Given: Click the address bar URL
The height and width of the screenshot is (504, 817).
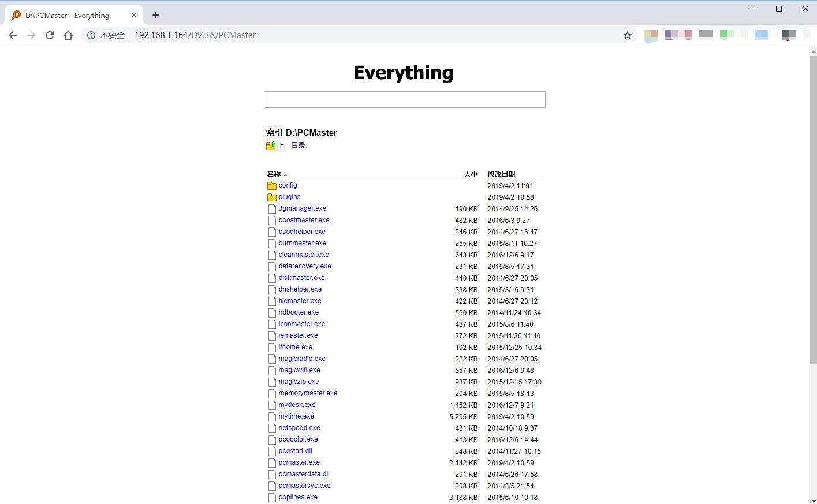Looking at the screenshot, I should click(195, 35).
